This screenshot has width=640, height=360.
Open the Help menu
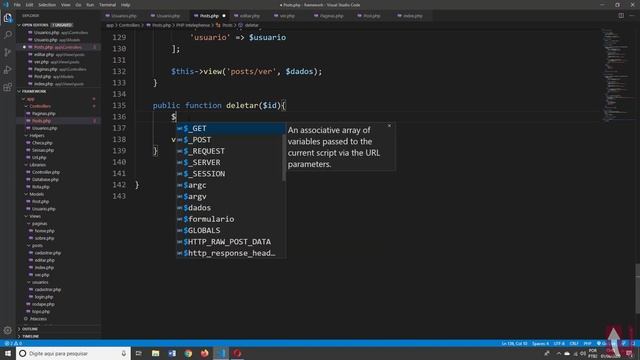point(125,5)
